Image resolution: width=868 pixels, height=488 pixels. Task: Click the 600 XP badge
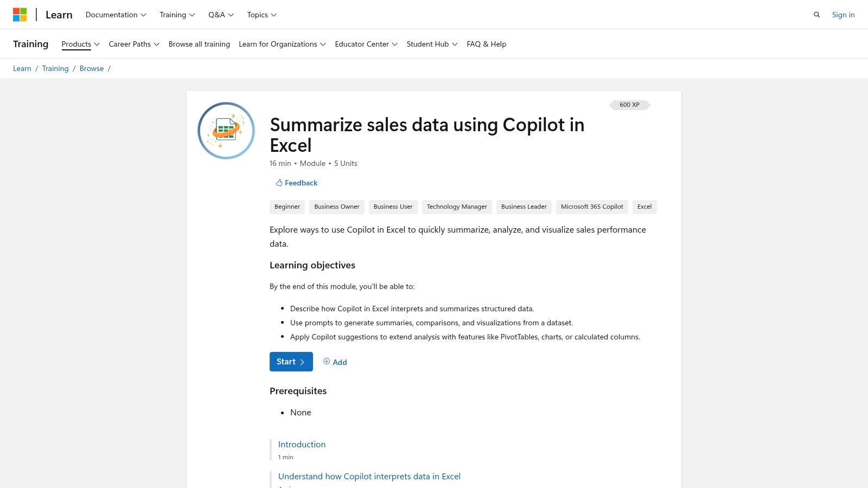[x=629, y=105]
